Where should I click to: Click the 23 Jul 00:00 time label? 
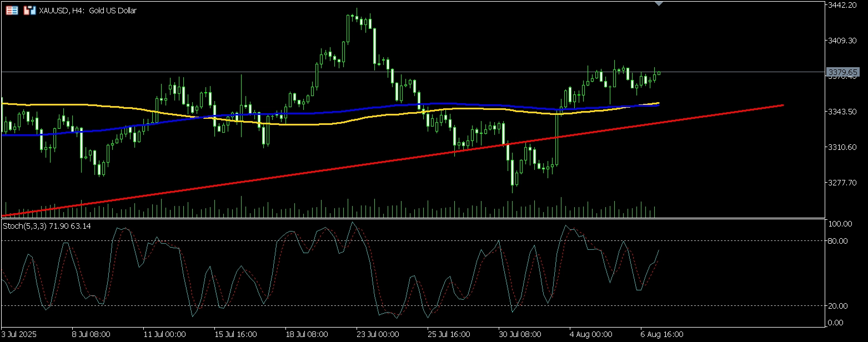pyautogui.click(x=378, y=335)
